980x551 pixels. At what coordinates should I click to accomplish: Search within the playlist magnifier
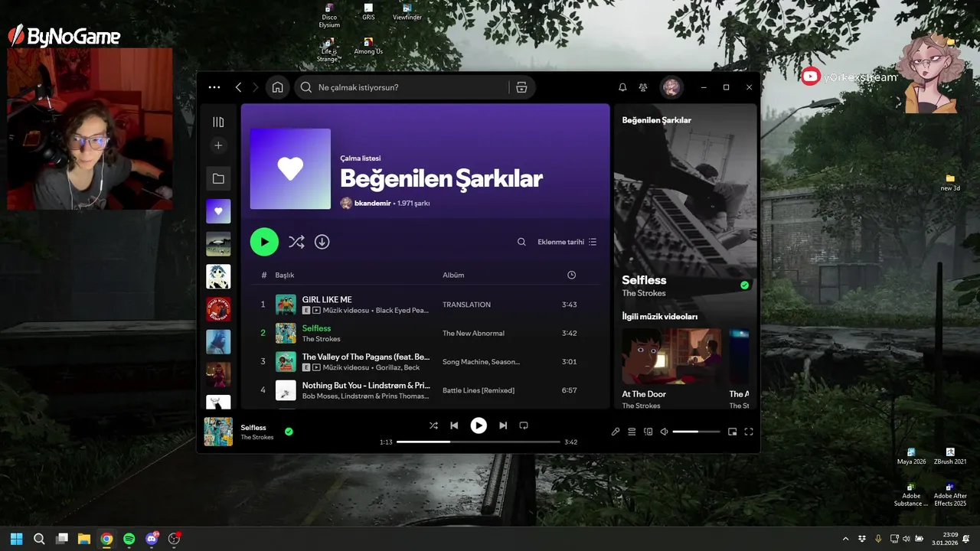pos(521,242)
